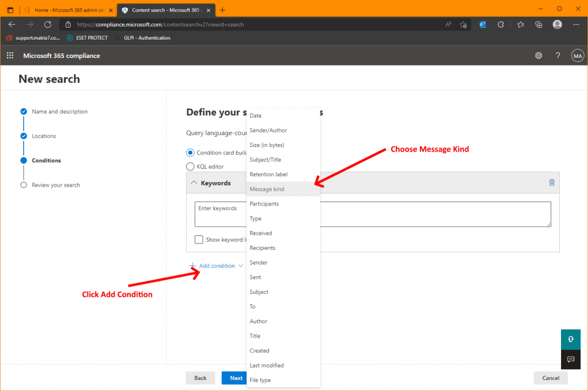Choose the Subject condition
This screenshot has height=391, width=588.
coord(283,292)
